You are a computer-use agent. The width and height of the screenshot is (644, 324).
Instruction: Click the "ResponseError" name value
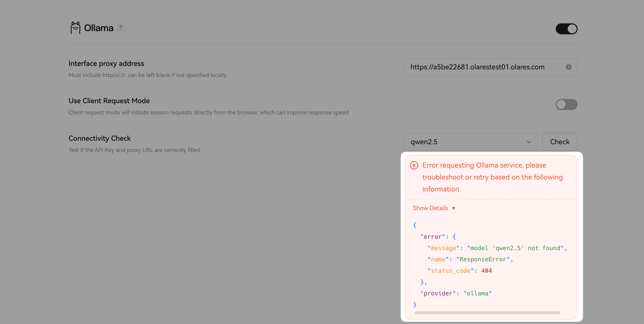(x=483, y=259)
